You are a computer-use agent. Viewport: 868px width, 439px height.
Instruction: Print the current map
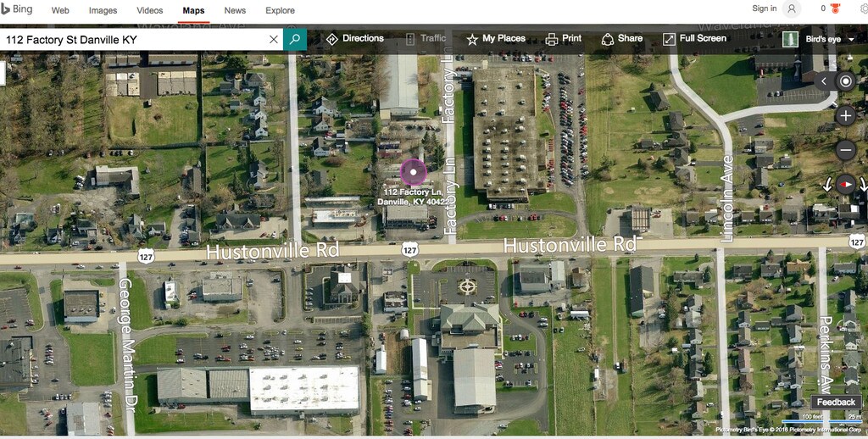[x=564, y=39]
